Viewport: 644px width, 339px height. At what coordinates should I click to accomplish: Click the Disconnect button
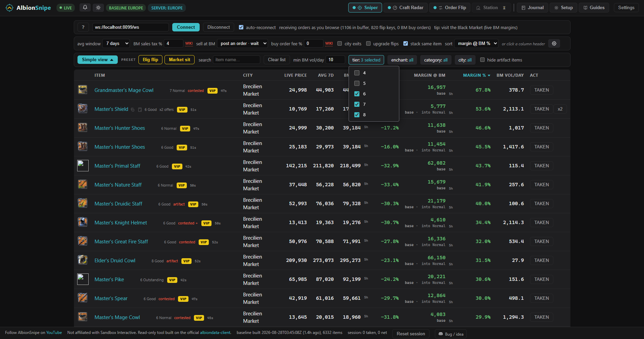tap(219, 27)
